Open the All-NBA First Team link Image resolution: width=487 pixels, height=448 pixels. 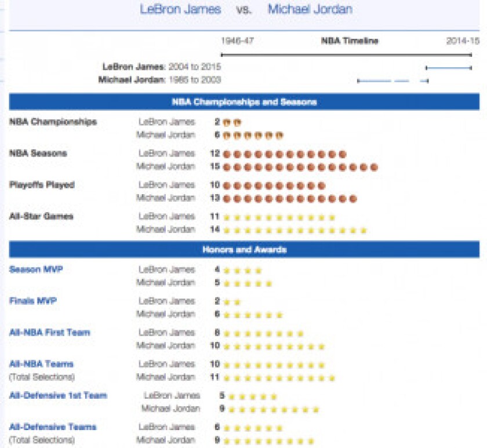point(50,333)
